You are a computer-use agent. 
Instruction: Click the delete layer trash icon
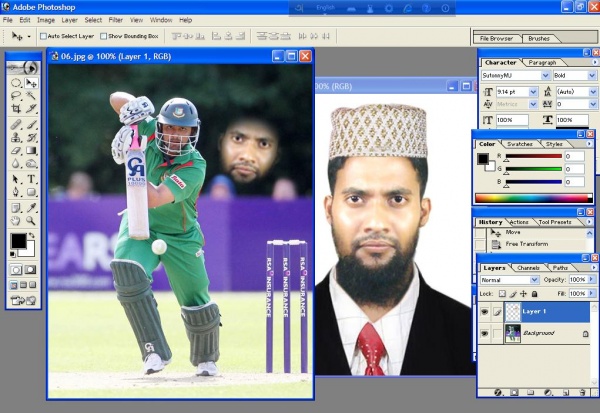[x=583, y=393]
